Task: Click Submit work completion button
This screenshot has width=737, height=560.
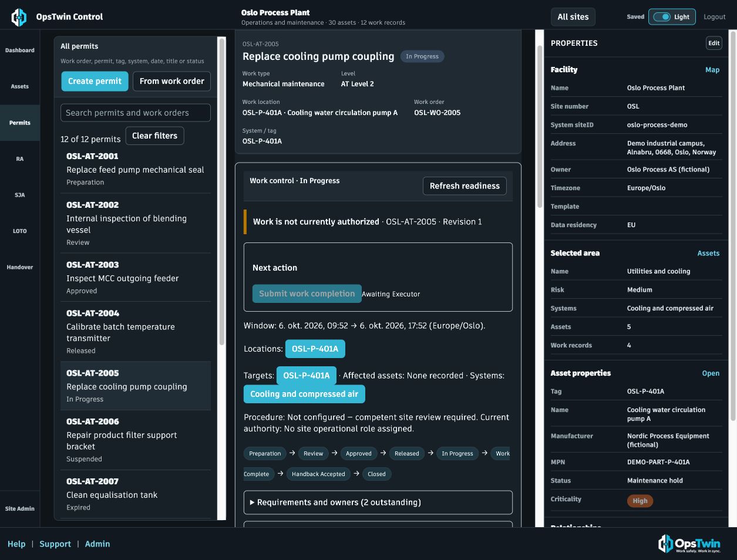Action: tap(307, 294)
